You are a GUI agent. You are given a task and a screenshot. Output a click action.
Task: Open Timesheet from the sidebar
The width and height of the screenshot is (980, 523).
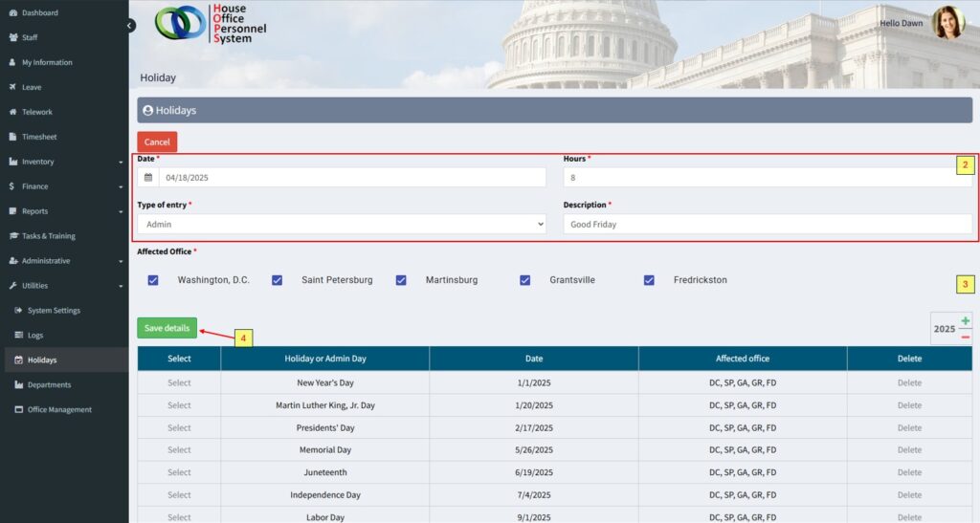[39, 137]
